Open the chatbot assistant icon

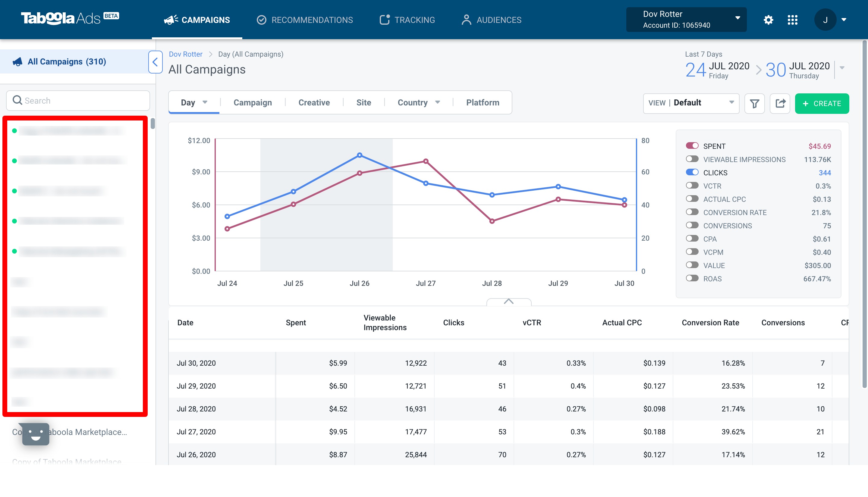(x=36, y=434)
